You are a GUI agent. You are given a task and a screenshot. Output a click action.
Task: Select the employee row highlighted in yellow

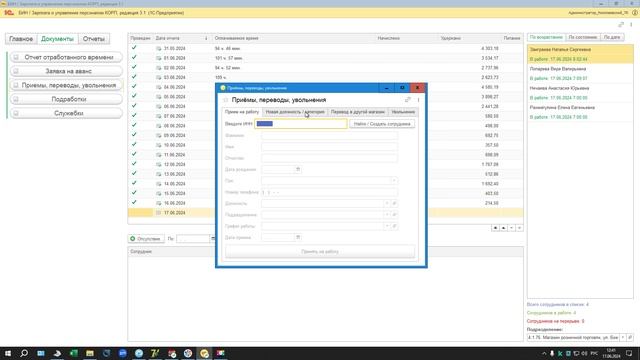tap(580, 54)
